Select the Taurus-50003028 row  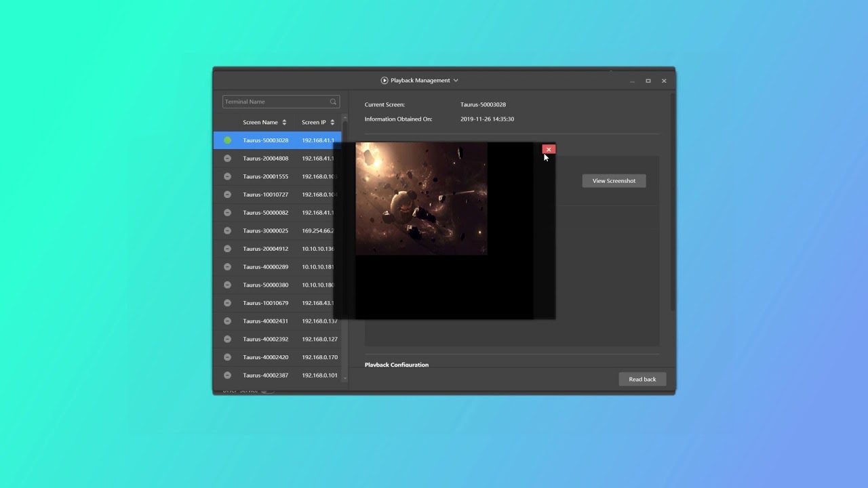point(277,140)
